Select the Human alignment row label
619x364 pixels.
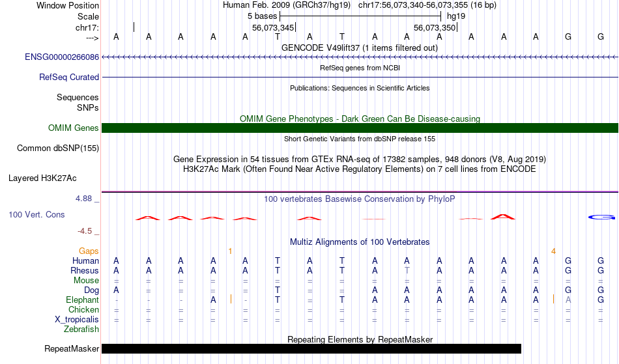point(85,261)
